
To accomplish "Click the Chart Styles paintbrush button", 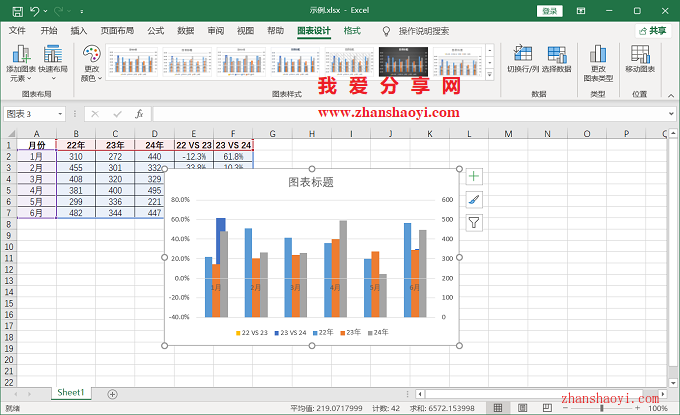I will point(474,199).
